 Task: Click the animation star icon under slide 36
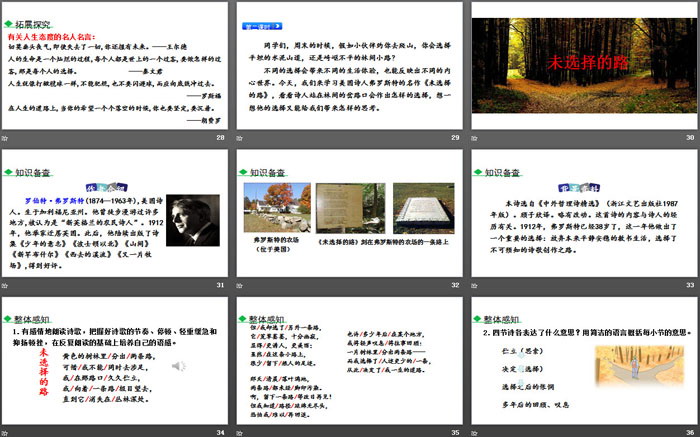point(474,433)
